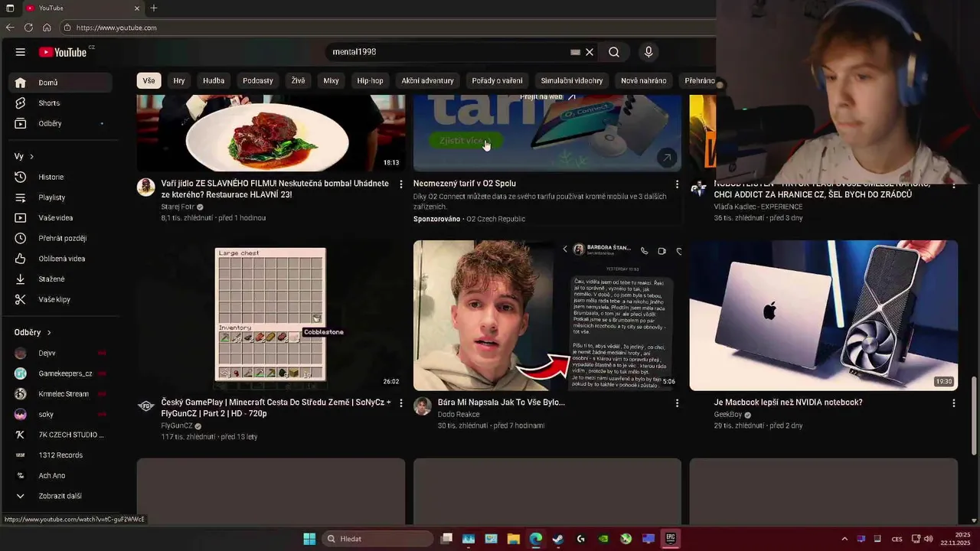Select the Živě filter chip
This screenshot has width=980, height=551.
click(x=298, y=80)
